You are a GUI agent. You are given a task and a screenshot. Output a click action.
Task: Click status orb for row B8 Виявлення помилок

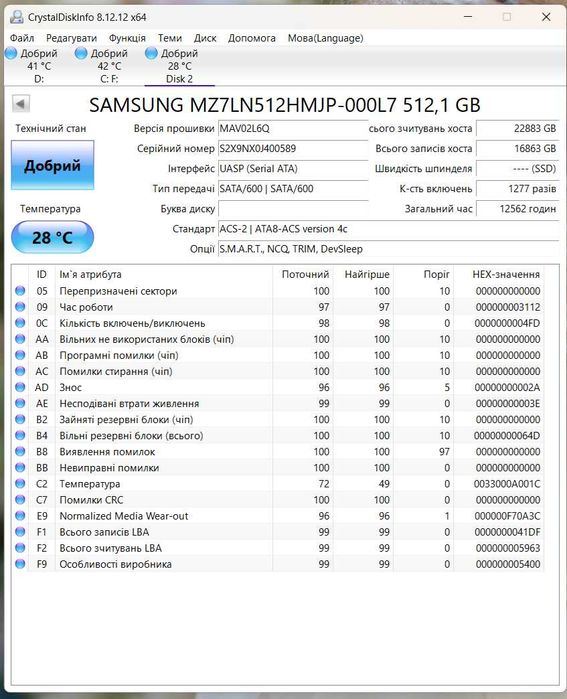[20, 452]
